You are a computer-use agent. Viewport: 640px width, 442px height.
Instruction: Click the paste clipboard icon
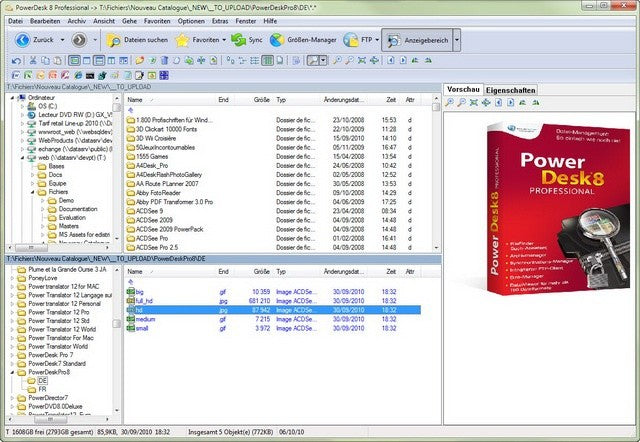click(58, 61)
